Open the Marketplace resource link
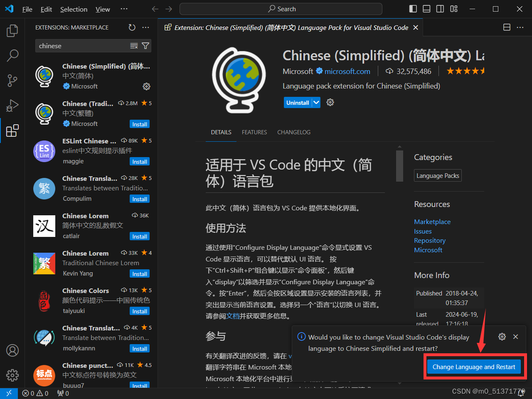Image resolution: width=532 pixels, height=399 pixels. (x=432, y=222)
